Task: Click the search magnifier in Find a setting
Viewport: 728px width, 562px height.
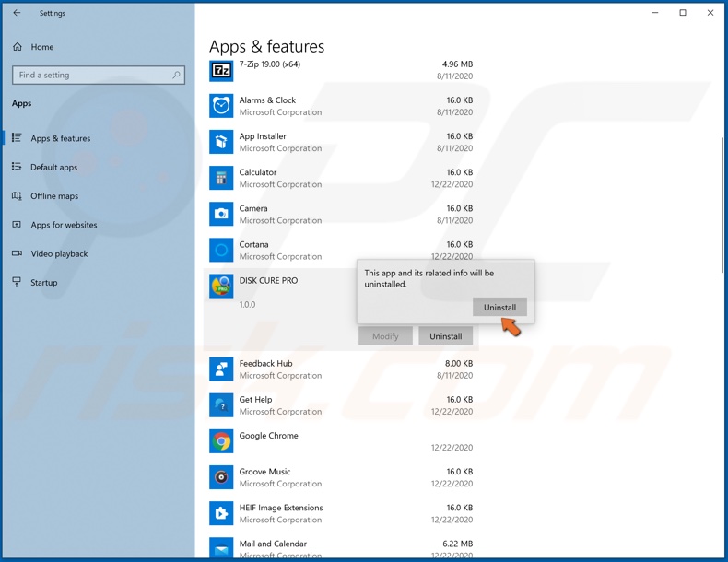Action: pos(176,75)
